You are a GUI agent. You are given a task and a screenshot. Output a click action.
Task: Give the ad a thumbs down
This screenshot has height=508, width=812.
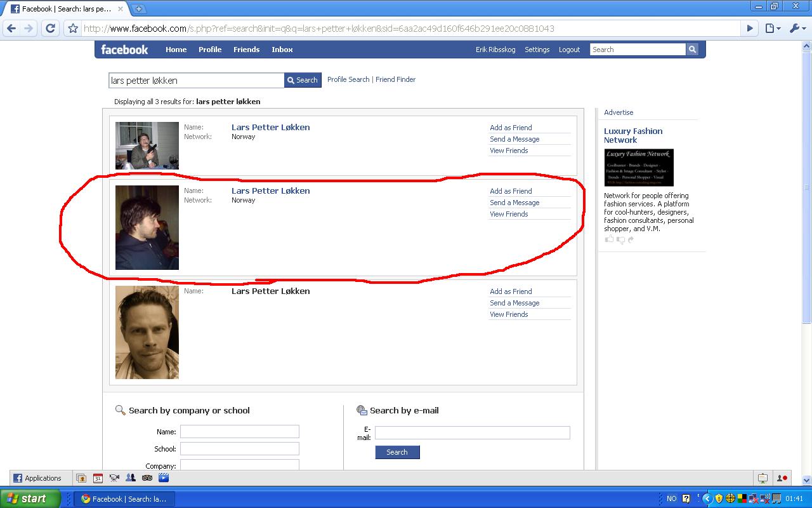click(x=620, y=239)
